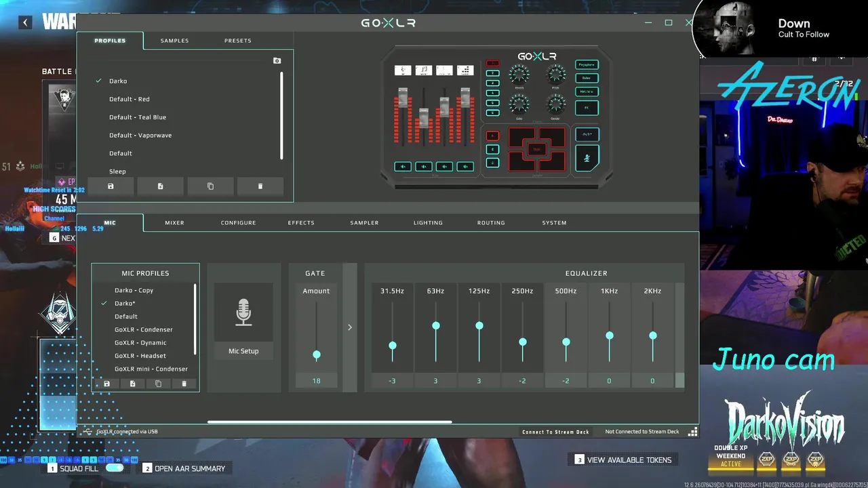Expand the Gate panel with the arrow

click(x=350, y=327)
